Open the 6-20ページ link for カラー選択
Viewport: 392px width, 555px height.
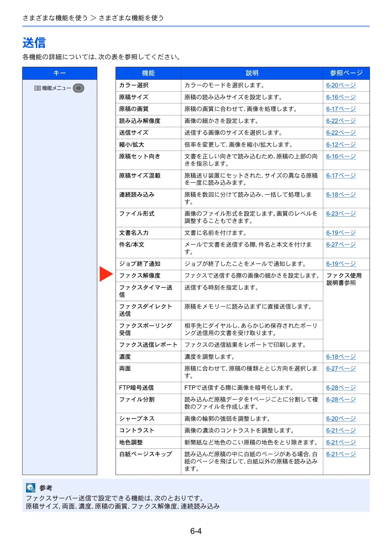click(341, 85)
